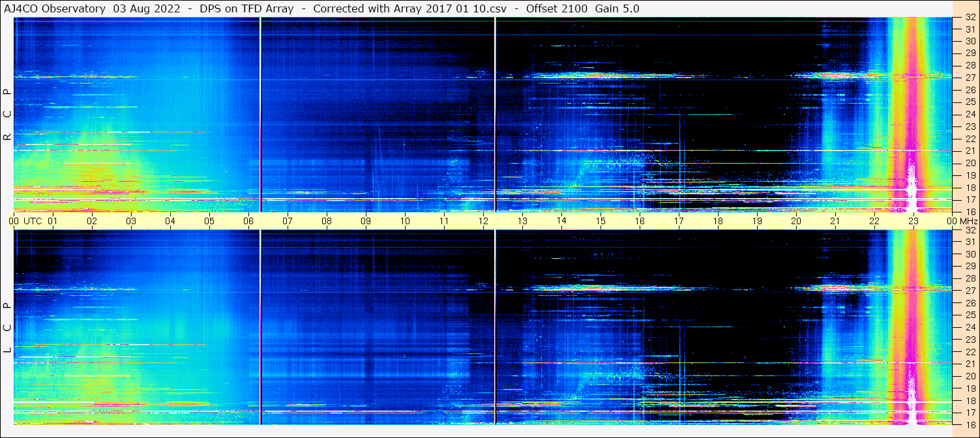Click the "01" hour mark on time axis
This screenshot has width=980, height=438.
(x=53, y=221)
